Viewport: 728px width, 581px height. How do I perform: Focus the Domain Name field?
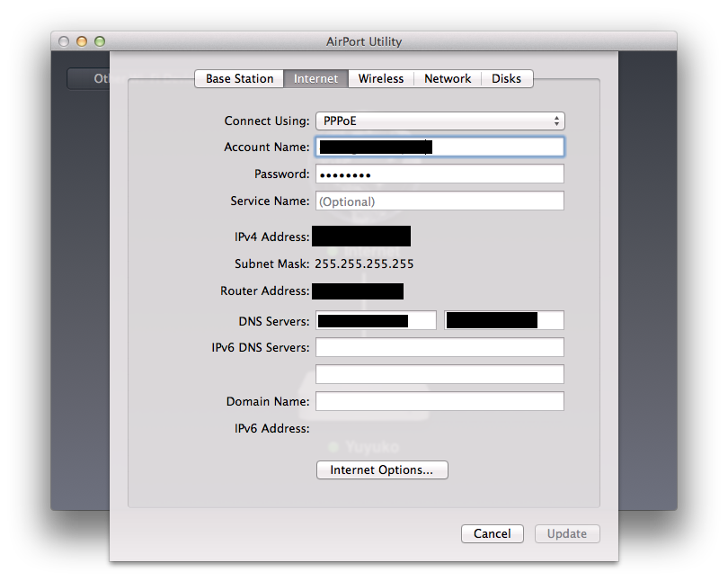pos(440,401)
